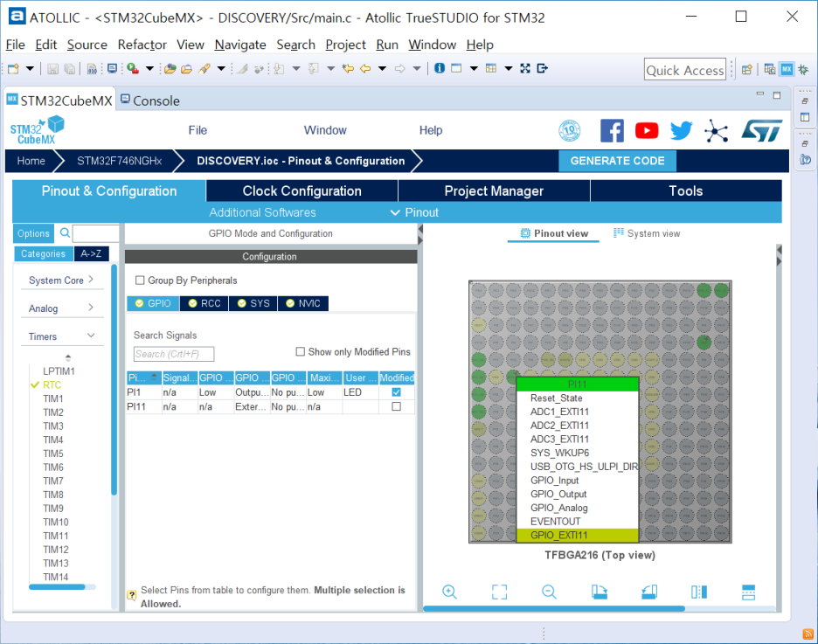Open the Tools tab
This screenshot has width=818, height=644.
(686, 191)
